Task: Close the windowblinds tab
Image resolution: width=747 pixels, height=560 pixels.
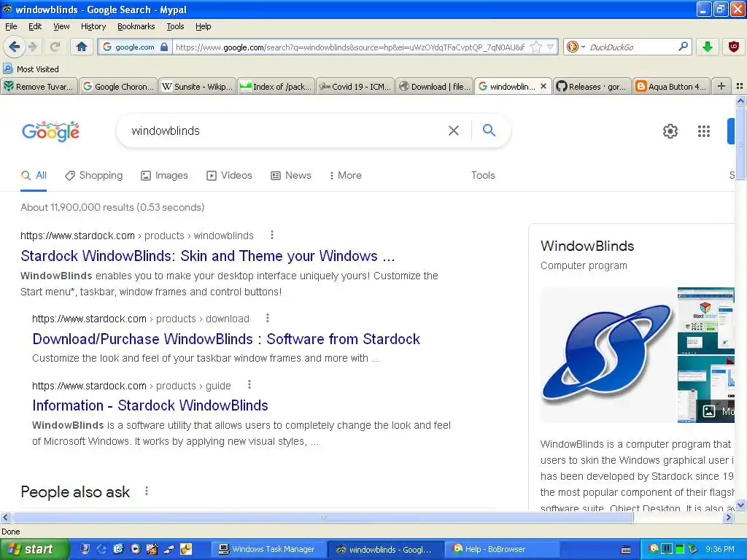Action: (x=543, y=86)
